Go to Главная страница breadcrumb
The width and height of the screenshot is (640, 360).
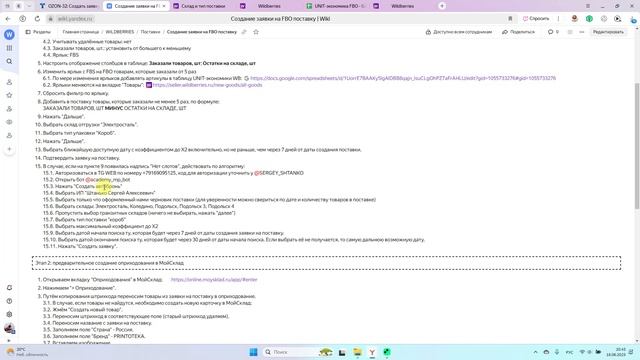80,32
